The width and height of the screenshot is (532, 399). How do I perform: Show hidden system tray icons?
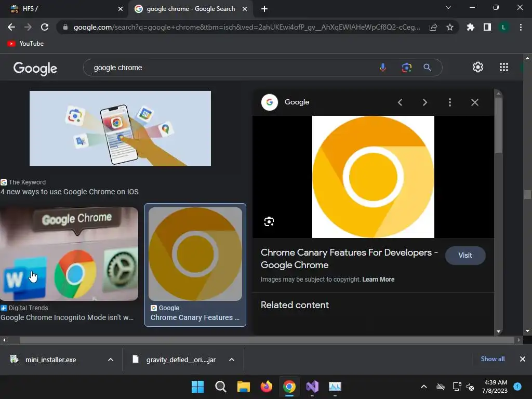pos(424,387)
